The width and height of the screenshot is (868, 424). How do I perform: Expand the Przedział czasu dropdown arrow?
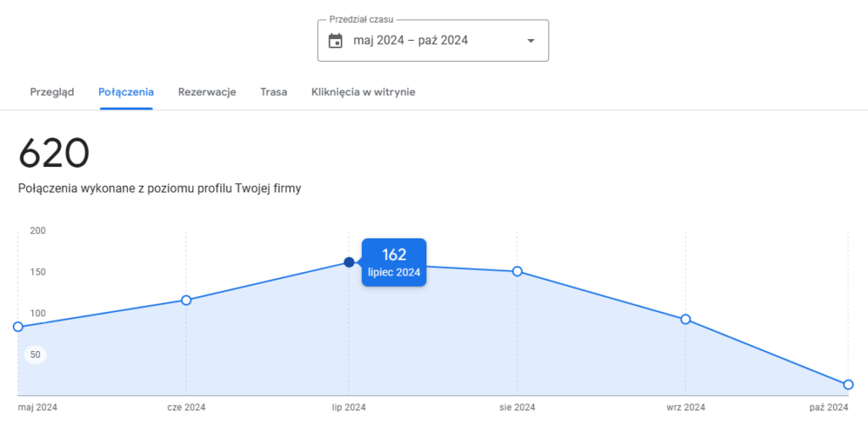click(x=531, y=41)
